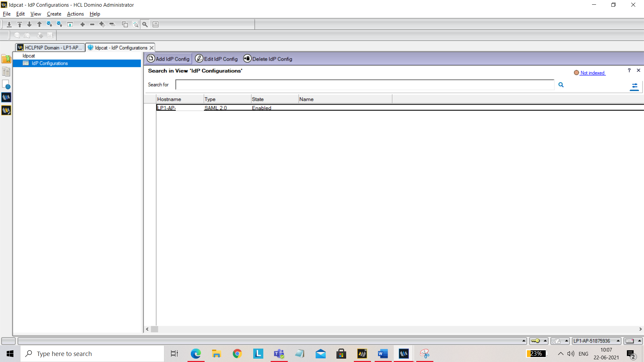Click the Navigate Previous up arrow
The image size is (644, 362).
[x=40, y=24]
